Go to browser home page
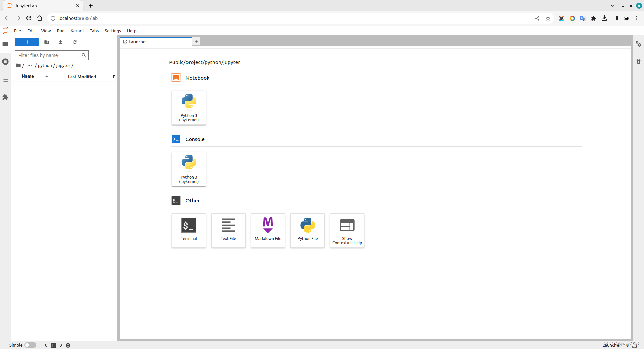Screen dimensions: 644x349 click(x=40, y=18)
